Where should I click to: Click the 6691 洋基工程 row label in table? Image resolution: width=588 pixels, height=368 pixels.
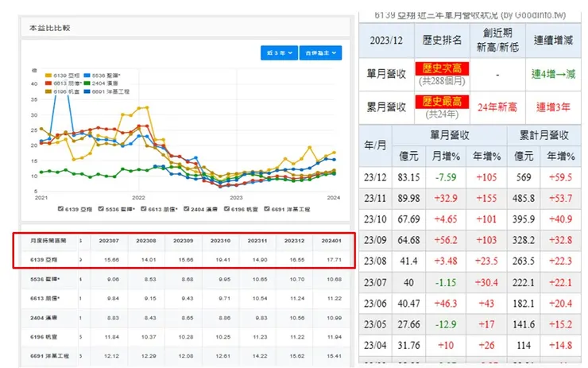[49, 355]
